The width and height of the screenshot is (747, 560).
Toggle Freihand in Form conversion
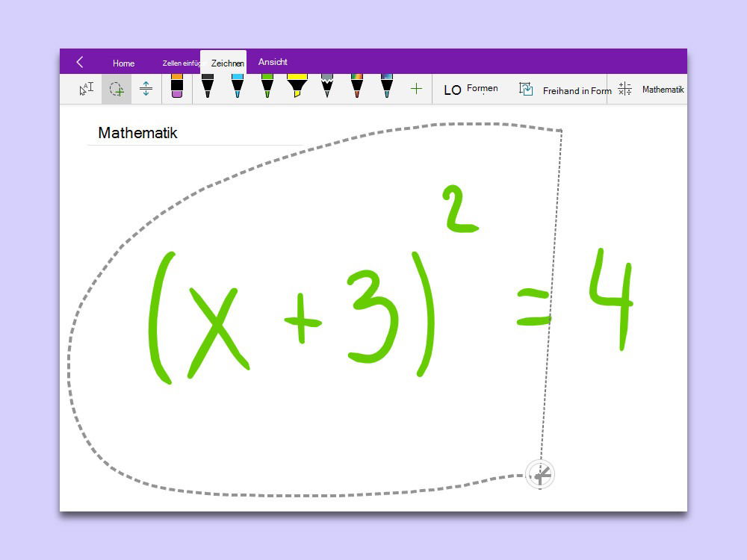click(565, 90)
